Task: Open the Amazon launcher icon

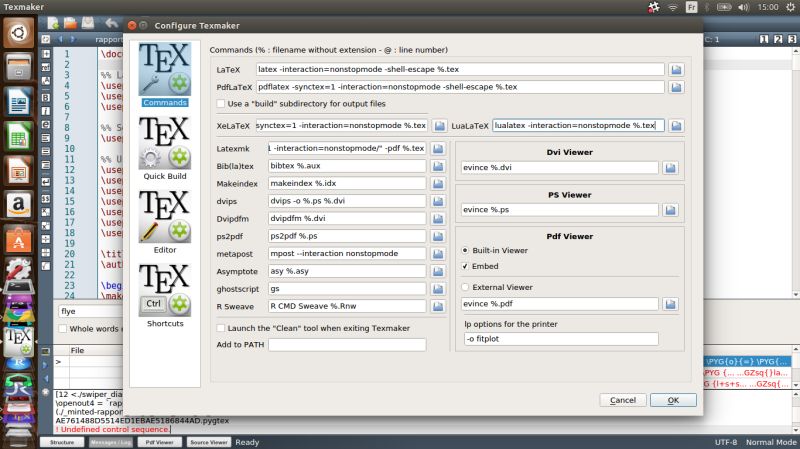Action: [18, 205]
